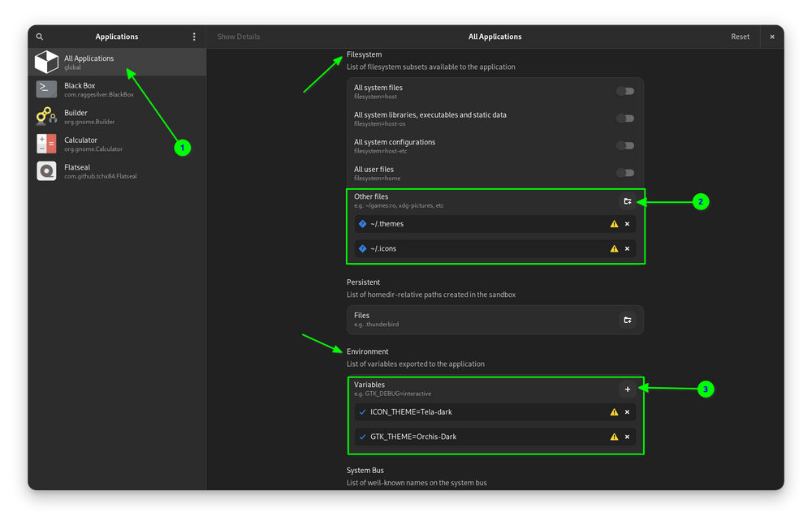
Task: Select Builder in application list
Action: tap(76, 117)
